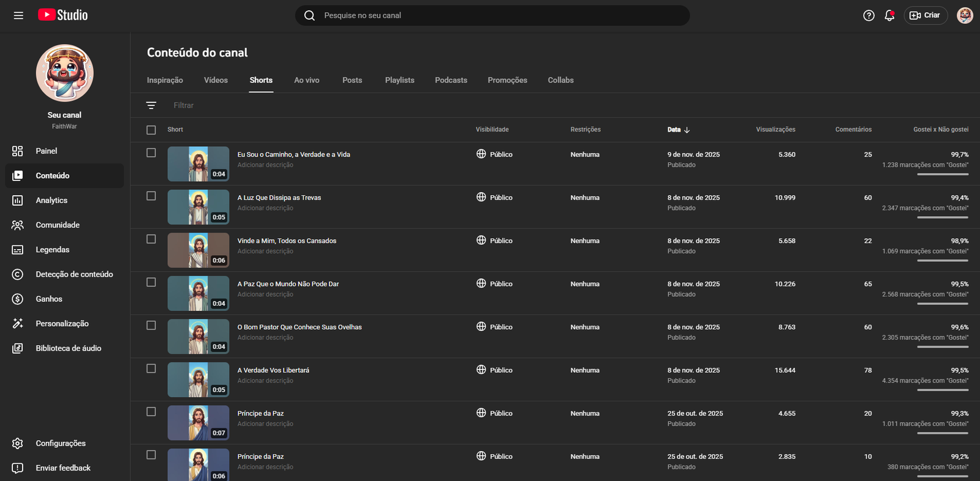
Task: Switch to the Vídeos tab
Action: [216, 80]
